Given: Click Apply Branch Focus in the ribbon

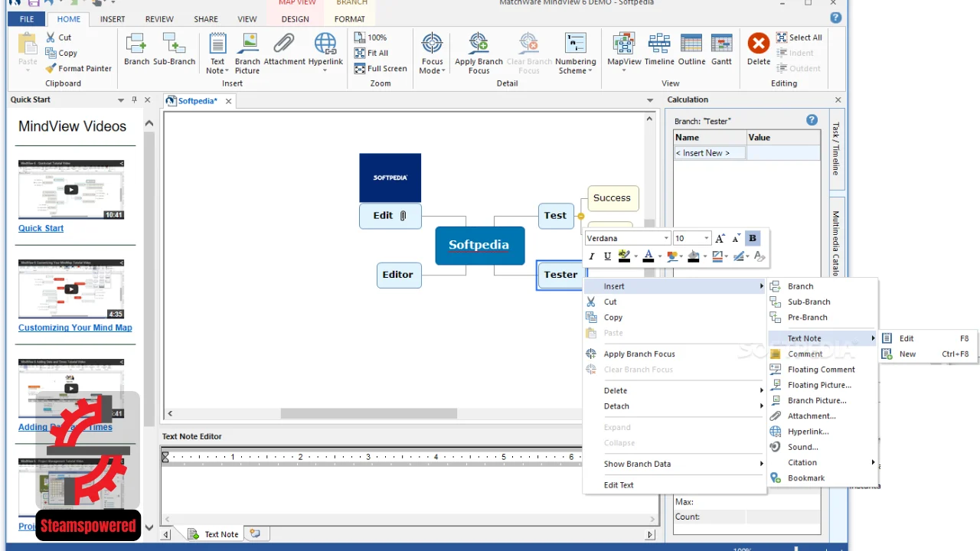Looking at the screenshot, I should coord(479,53).
